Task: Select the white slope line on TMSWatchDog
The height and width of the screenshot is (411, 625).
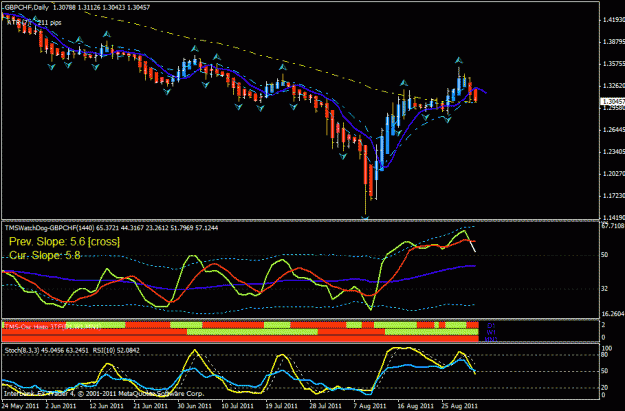Action: [473, 246]
